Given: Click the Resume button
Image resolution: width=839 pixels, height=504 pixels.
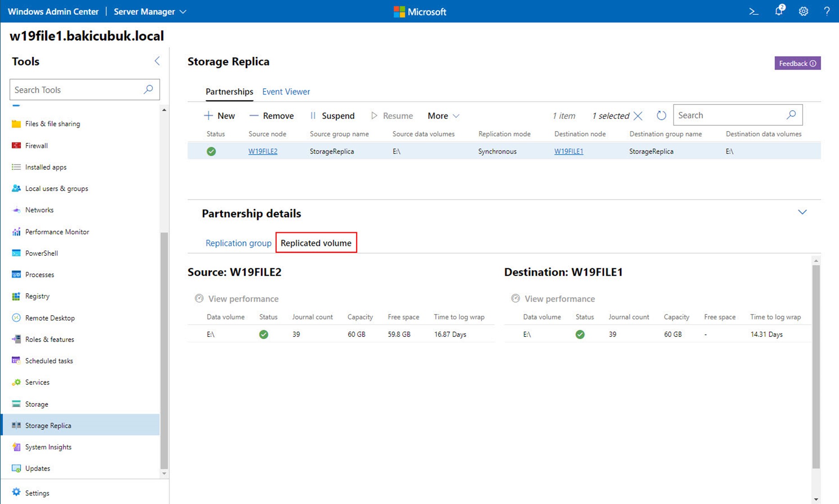Looking at the screenshot, I should pyautogui.click(x=392, y=116).
